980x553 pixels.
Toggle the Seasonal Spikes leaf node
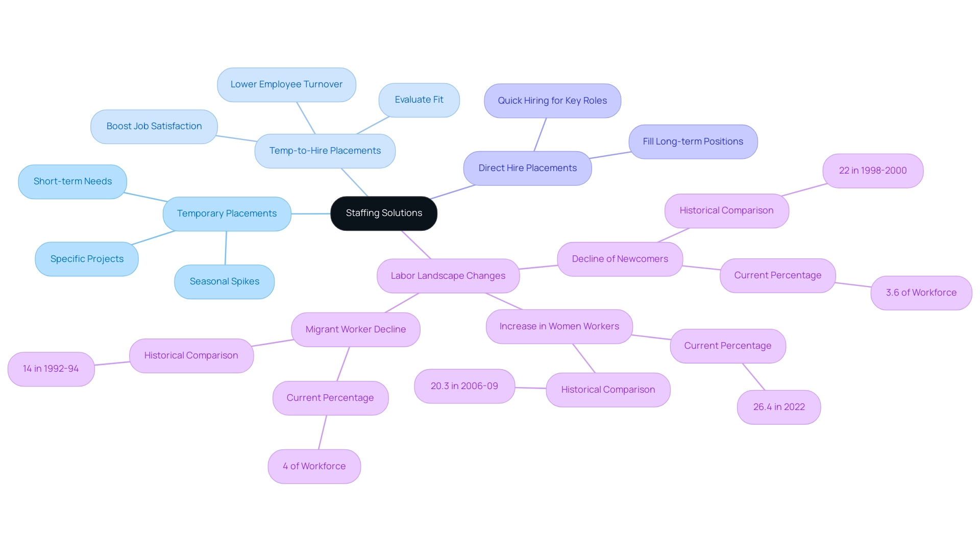(226, 281)
